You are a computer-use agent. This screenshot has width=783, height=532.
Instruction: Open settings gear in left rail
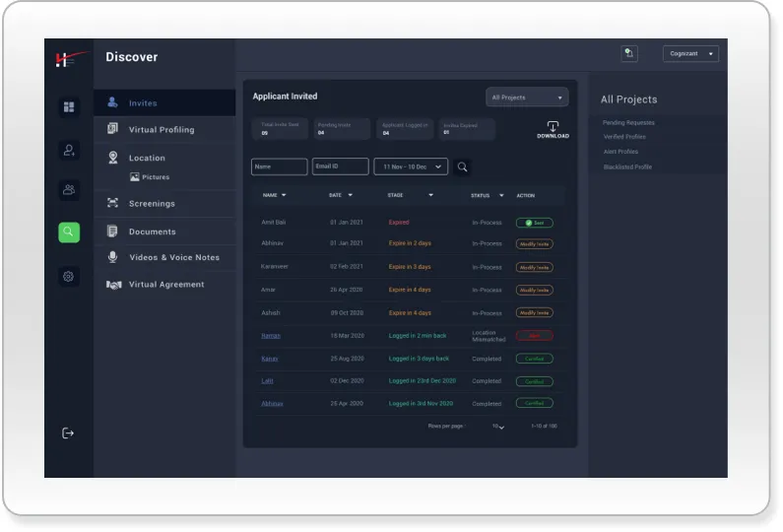point(69,276)
